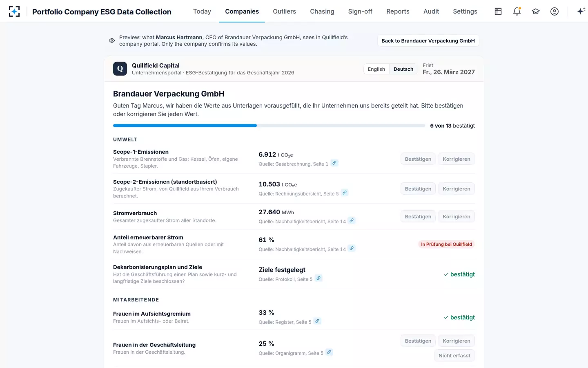
Task: Click the 6.912 t CO₂e value
Action: pos(276,155)
